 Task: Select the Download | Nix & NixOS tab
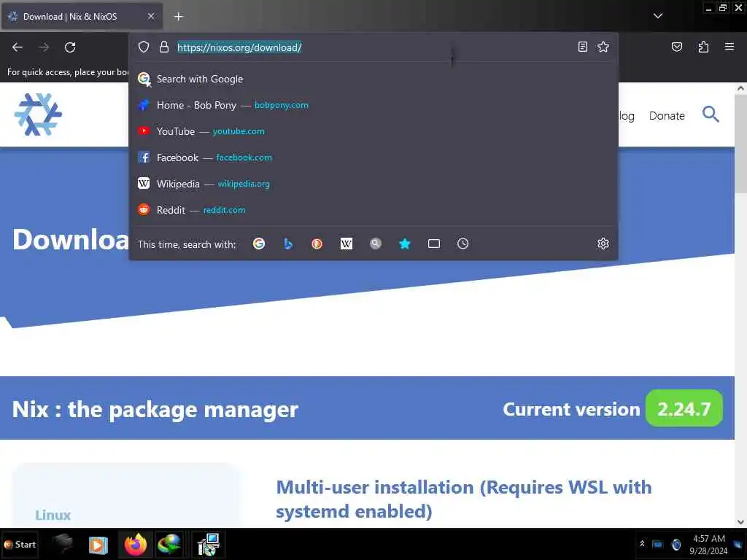(82, 17)
